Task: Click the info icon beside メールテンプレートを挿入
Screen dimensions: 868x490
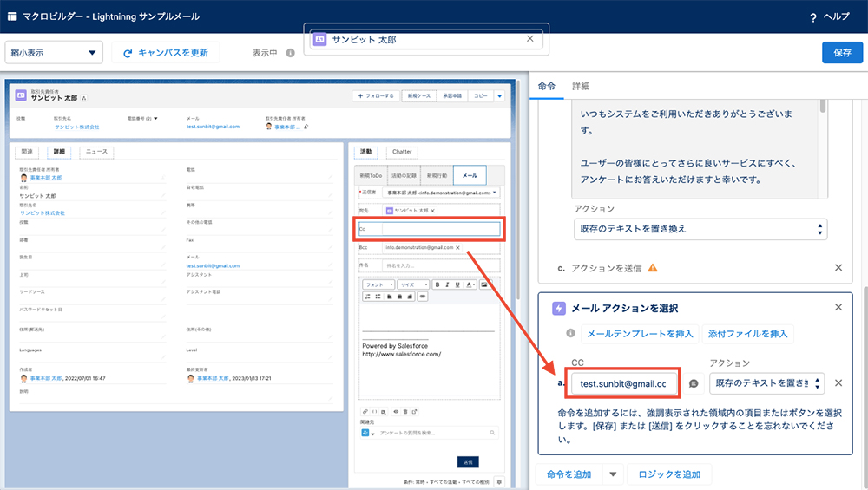Action: (570, 334)
